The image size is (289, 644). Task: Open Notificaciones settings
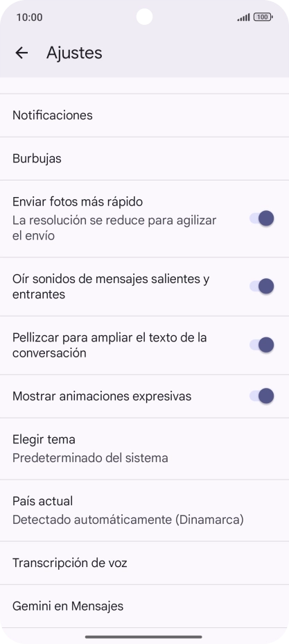[144, 115]
